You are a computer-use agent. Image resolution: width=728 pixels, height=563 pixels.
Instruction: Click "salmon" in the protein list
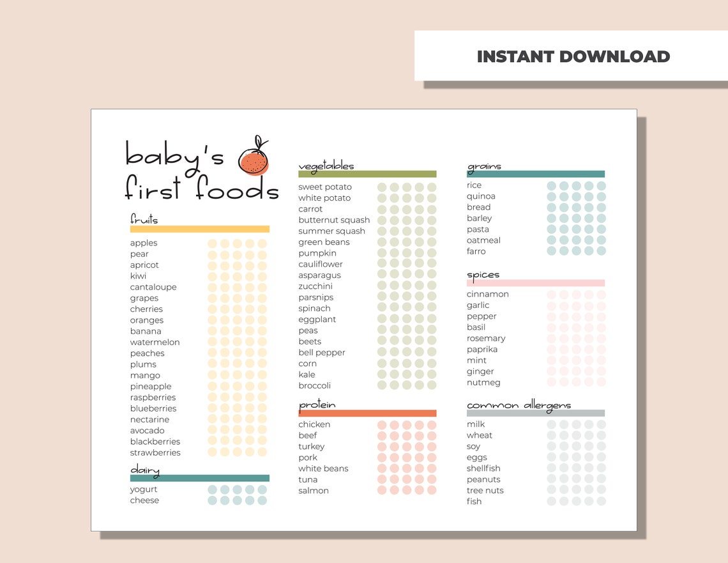(x=314, y=491)
